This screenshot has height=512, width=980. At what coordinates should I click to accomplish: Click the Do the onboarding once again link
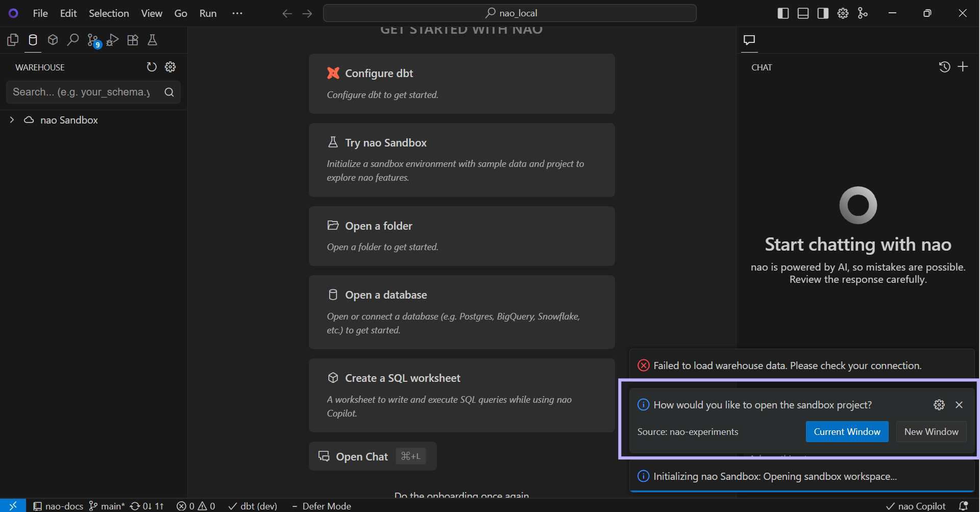coord(461,495)
